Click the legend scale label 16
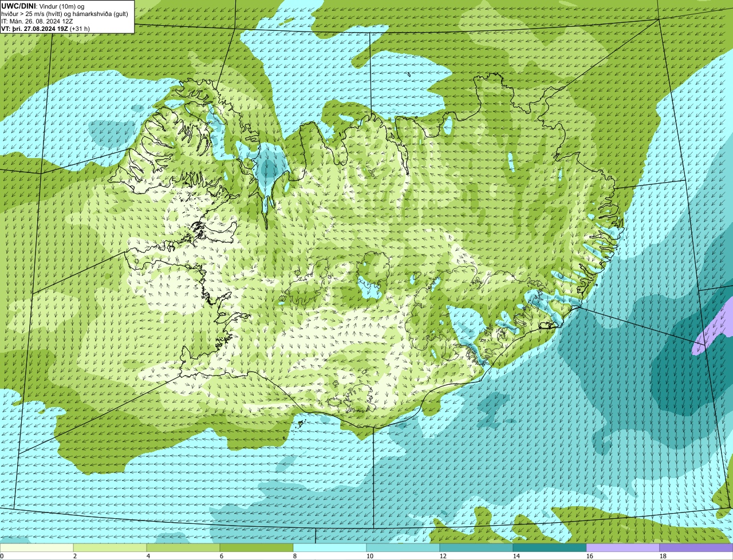 [589, 556]
